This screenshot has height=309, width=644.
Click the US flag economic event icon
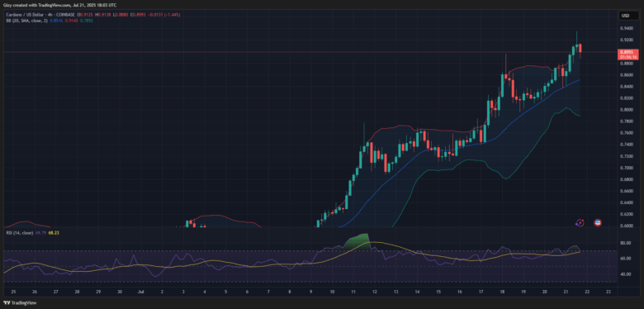(x=598, y=222)
